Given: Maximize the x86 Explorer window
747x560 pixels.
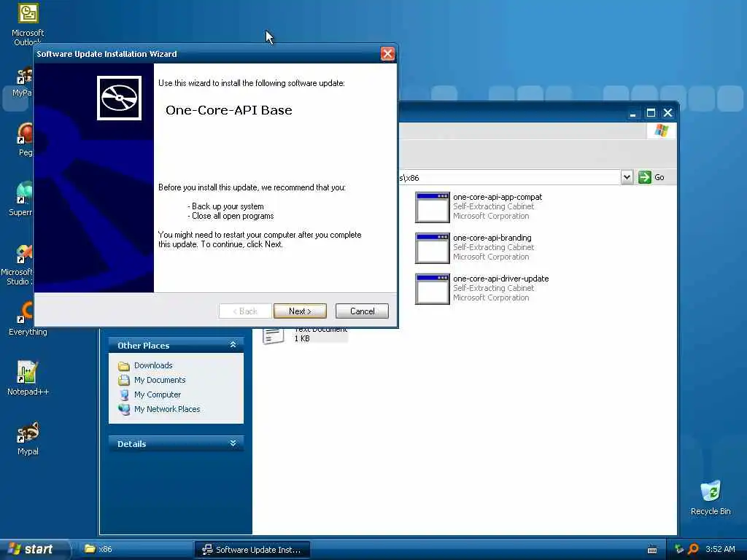Looking at the screenshot, I should click(x=651, y=113).
